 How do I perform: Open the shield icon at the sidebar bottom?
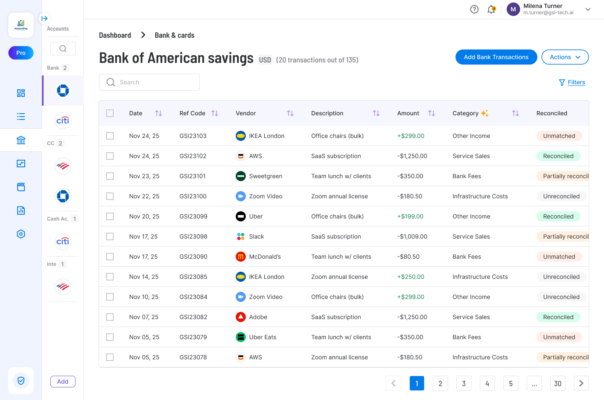[21, 381]
